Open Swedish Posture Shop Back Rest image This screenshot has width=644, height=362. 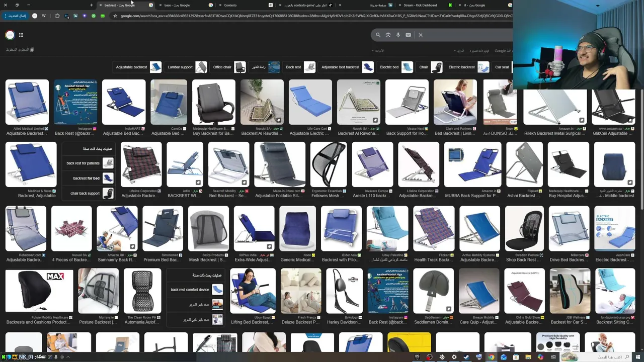[524, 228]
